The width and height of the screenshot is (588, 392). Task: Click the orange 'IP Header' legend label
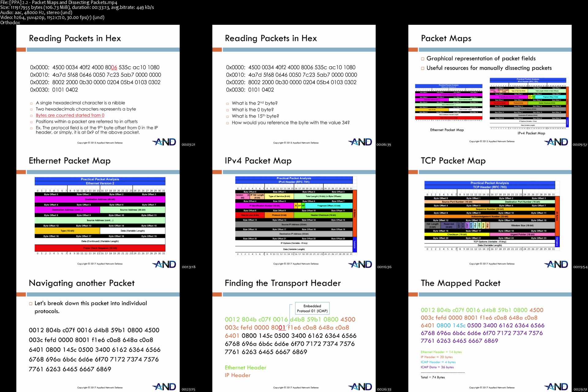tap(238, 375)
